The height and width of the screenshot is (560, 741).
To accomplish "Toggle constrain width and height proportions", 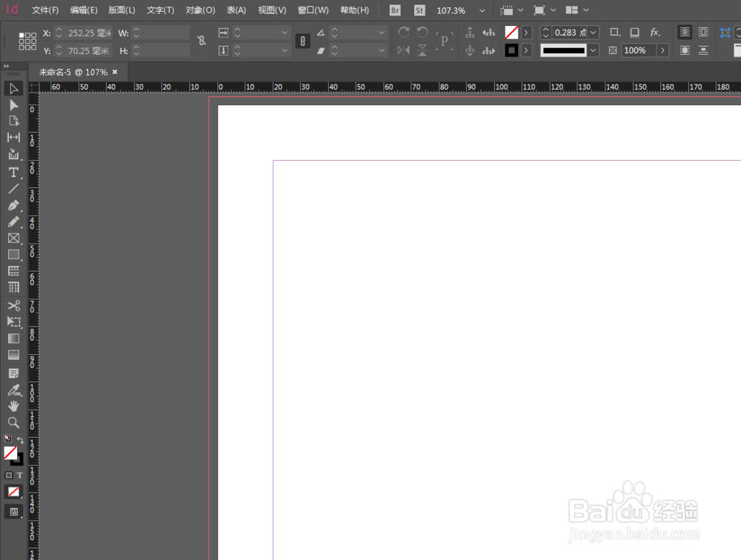I will pyautogui.click(x=202, y=41).
